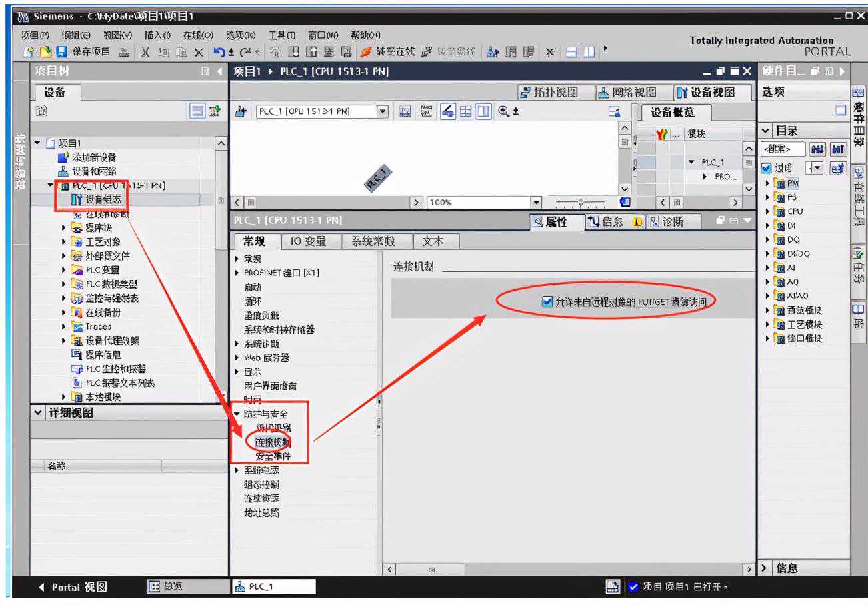Expand Program Blocks (程序块) in project tree
This screenshot has width=868, height=607.
[x=65, y=228]
